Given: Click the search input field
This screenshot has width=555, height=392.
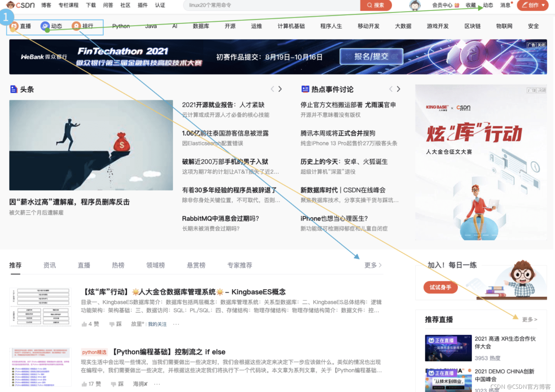Looking at the screenshot, I should coord(272,5).
